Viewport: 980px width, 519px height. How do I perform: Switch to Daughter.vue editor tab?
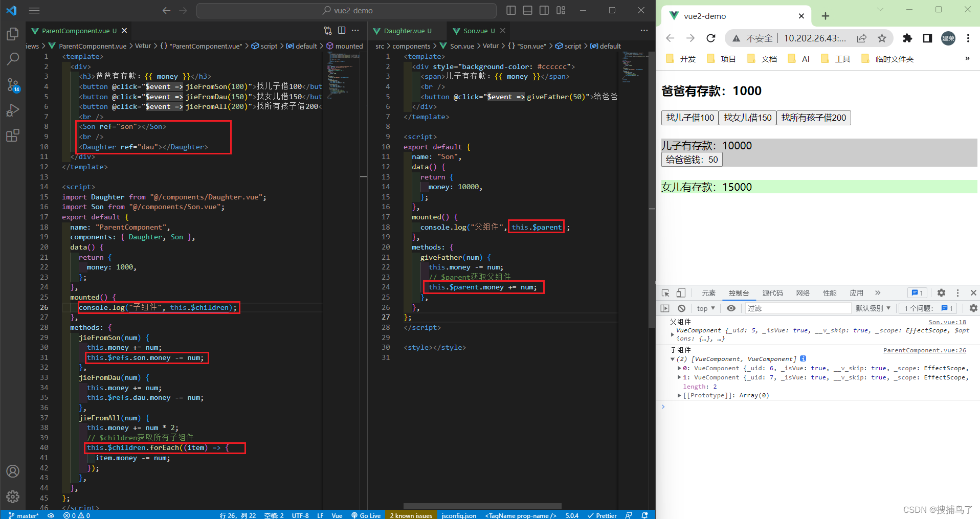[x=407, y=31]
